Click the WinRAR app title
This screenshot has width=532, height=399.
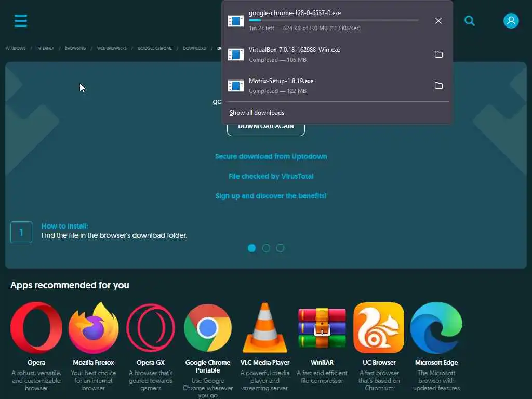click(x=322, y=362)
